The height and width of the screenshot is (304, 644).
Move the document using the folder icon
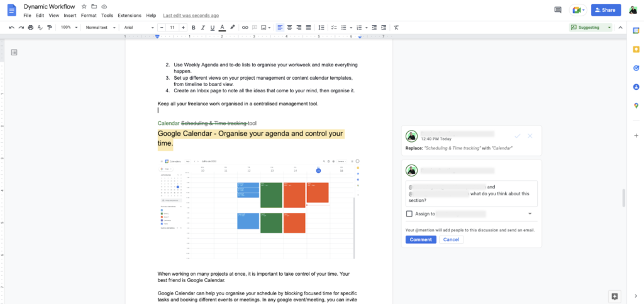(94, 6)
